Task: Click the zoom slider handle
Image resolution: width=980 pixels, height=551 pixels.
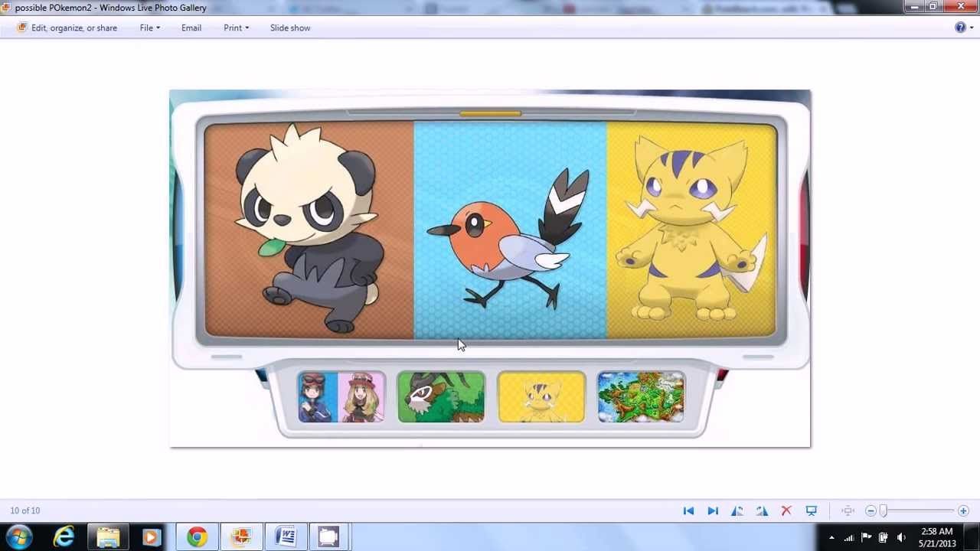Action: tap(883, 511)
